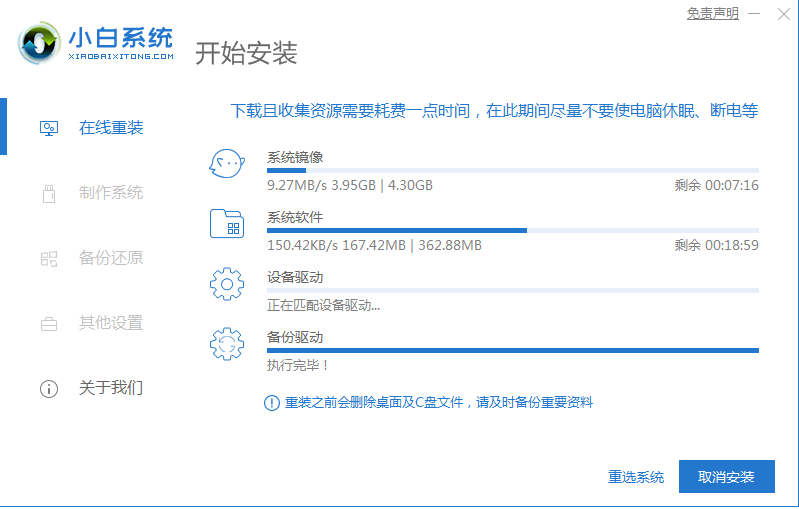Click the 系统软件 folder icon
The image size is (799, 509).
[227, 224]
